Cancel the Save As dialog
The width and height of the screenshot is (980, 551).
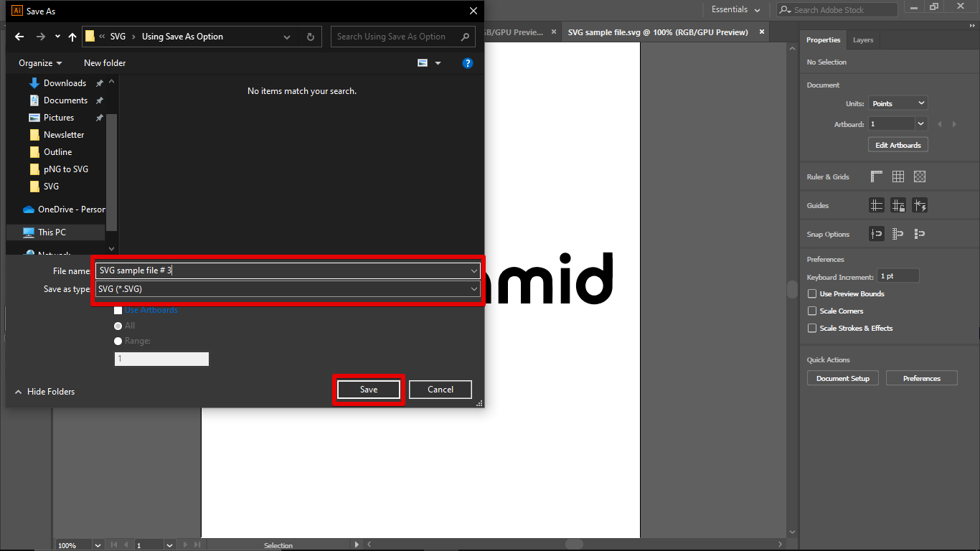click(440, 390)
